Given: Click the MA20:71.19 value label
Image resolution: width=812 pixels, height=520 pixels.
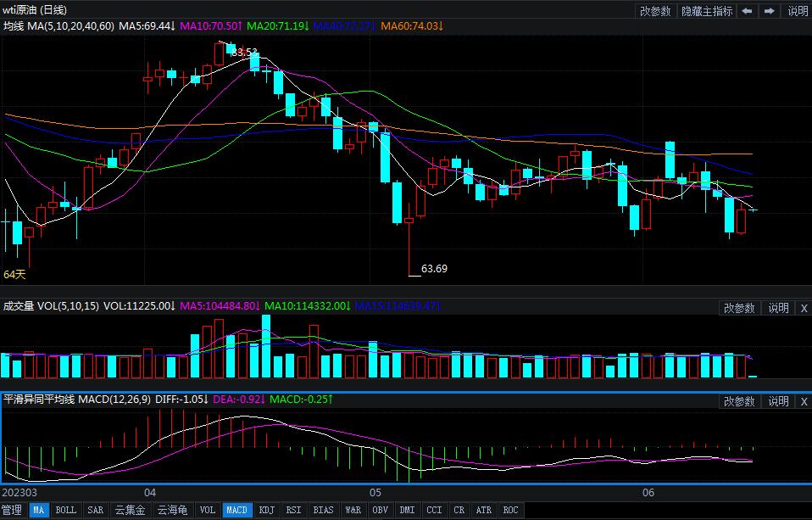Looking at the screenshot, I should pyautogui.click(x=278, y=26).
